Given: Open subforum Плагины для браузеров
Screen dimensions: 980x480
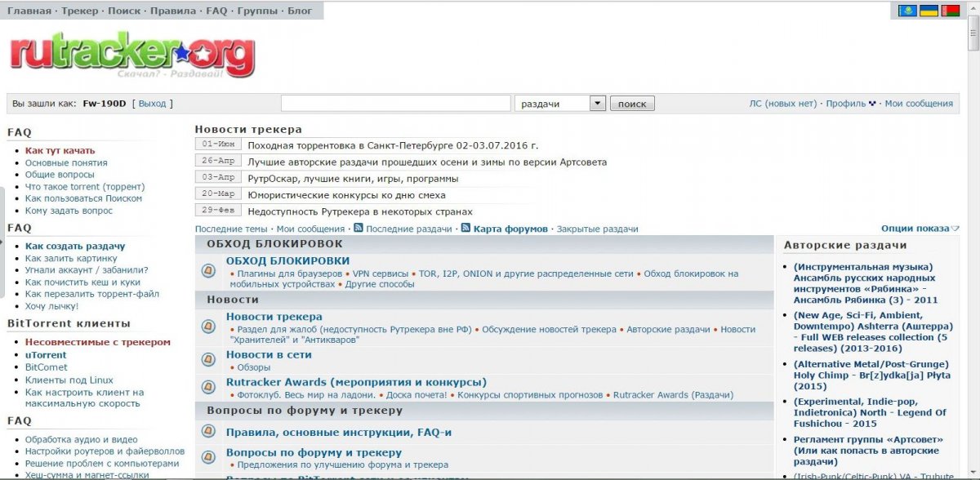Looking at the screenshot, I should (x=289, y=273).
